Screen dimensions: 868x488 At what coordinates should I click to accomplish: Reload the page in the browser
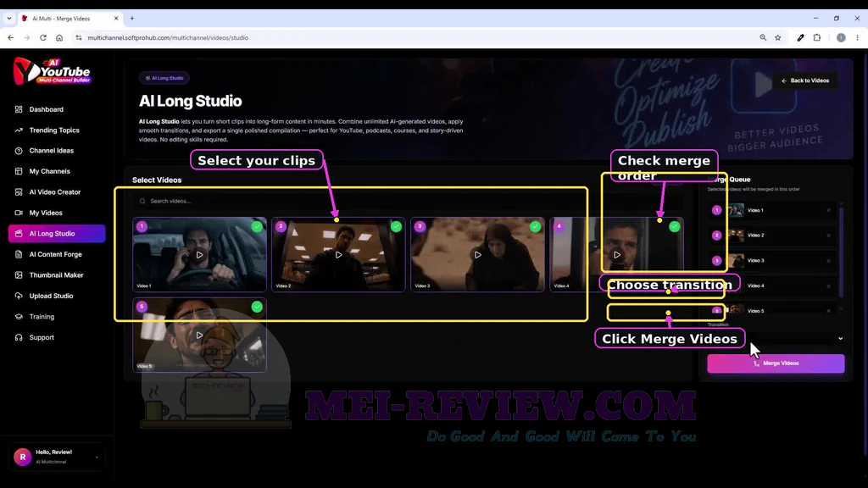point(42,37)
